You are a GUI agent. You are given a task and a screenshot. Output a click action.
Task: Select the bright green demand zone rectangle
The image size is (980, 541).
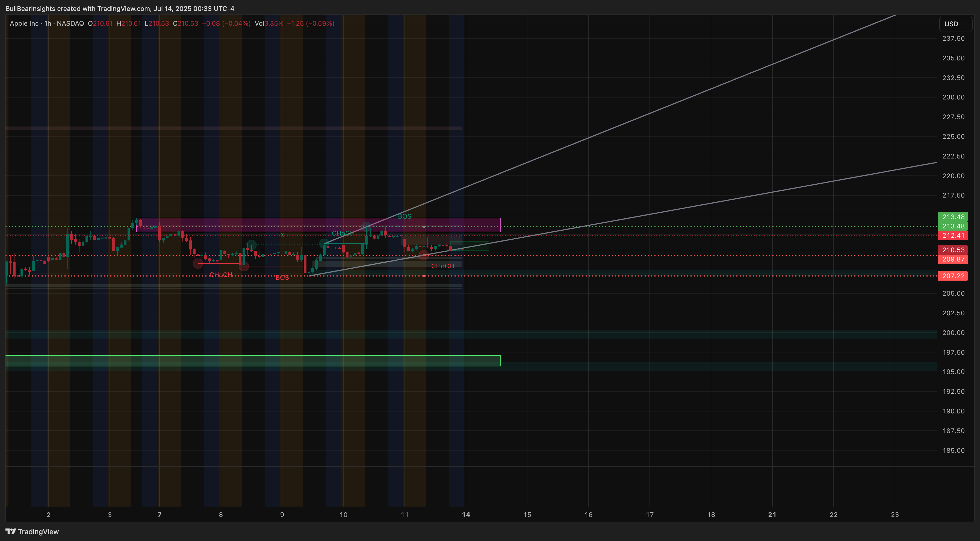(253, 361)
